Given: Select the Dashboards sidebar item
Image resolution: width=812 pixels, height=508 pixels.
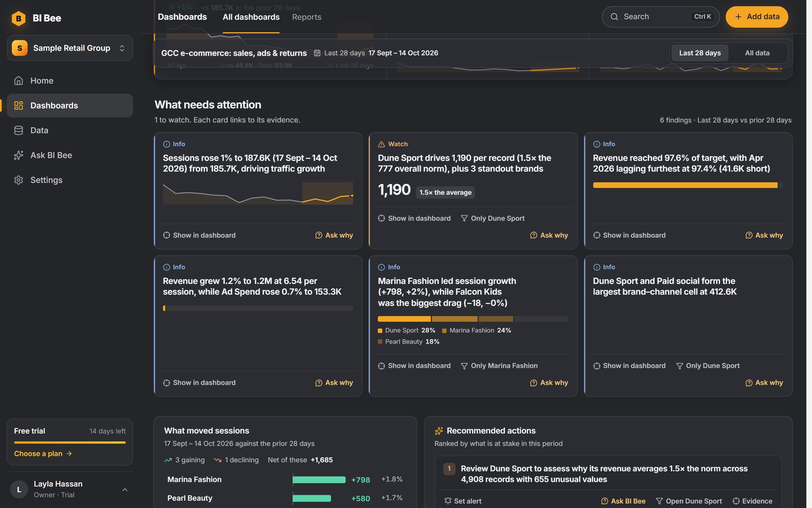Looking at the screenshot, I should [x=70, y=106].
